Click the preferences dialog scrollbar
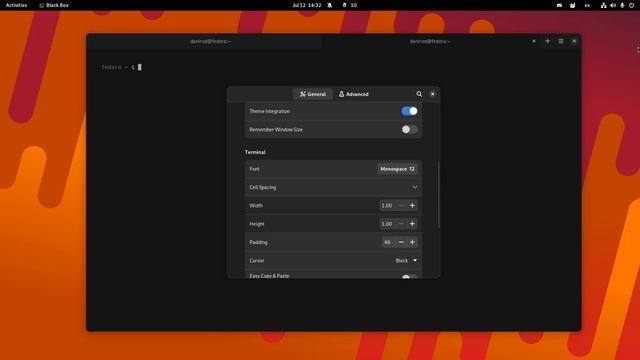The width and height of the screenshot is (640, 360). tap(439, 195)
